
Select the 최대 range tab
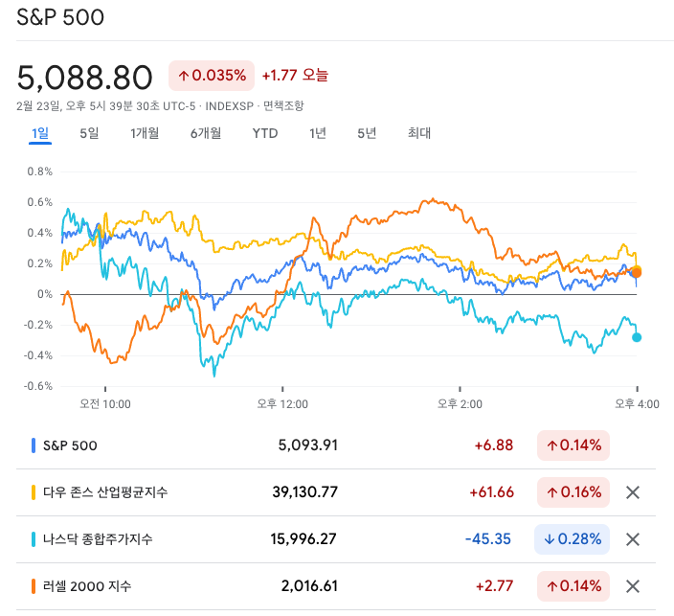click(x=419, y=133)
